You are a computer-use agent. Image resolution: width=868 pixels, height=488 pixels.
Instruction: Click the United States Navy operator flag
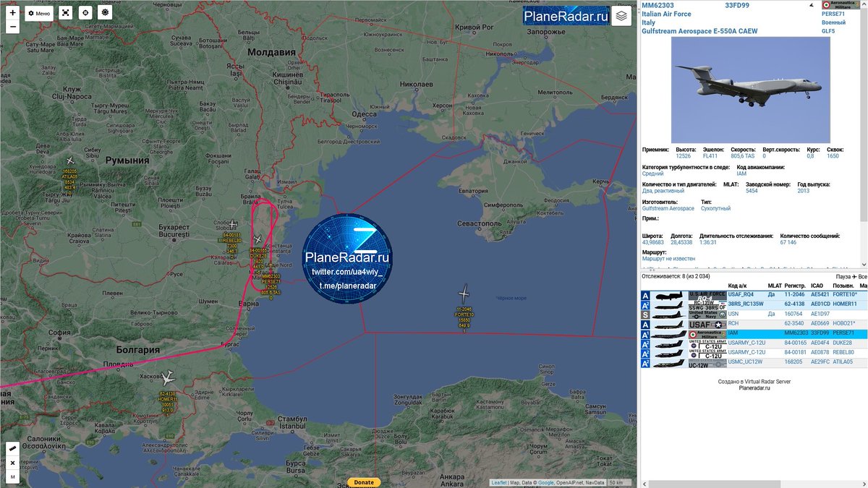click(x=707, y=314)
